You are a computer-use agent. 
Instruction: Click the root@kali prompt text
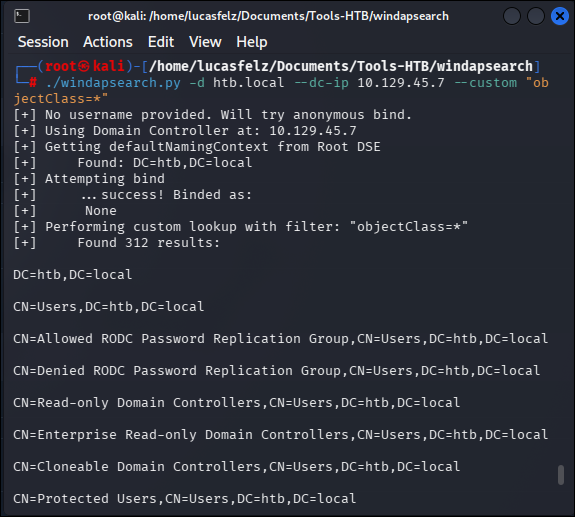pyautogui.click(x=85, y=66)
